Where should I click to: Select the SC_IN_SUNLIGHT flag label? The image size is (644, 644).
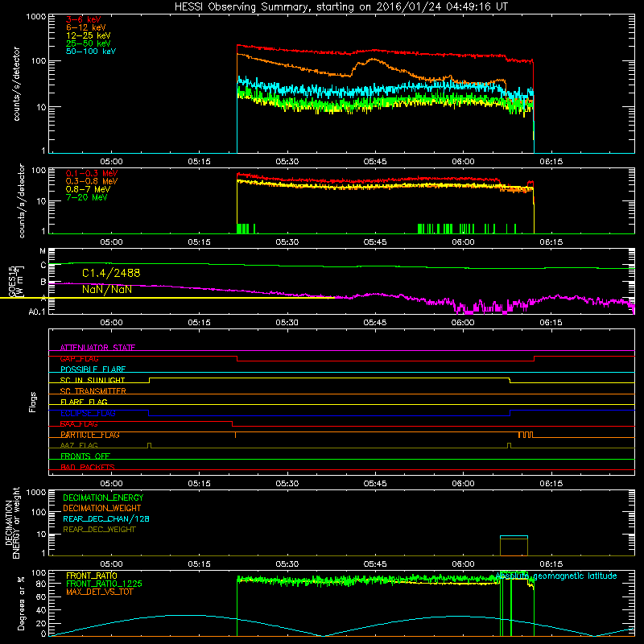tap(93, 380)
